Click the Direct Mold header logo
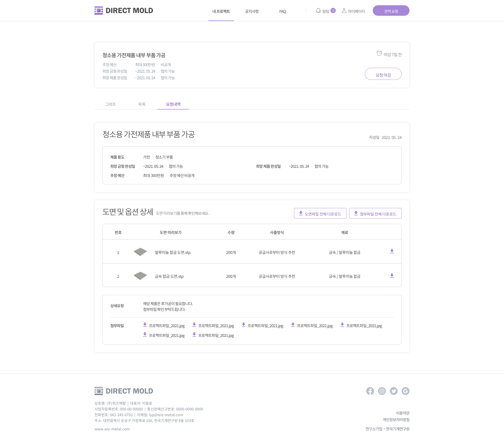The image size is (504, 443). tap(124, 11)
